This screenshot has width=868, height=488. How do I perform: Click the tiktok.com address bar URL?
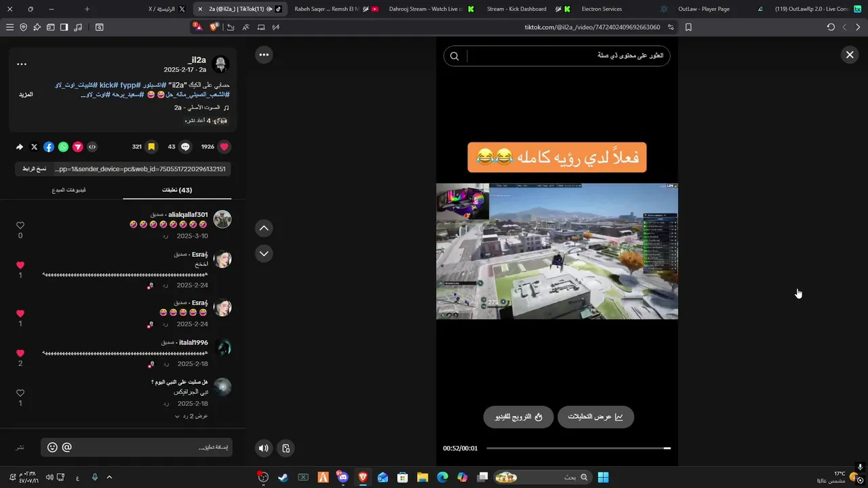592,27
